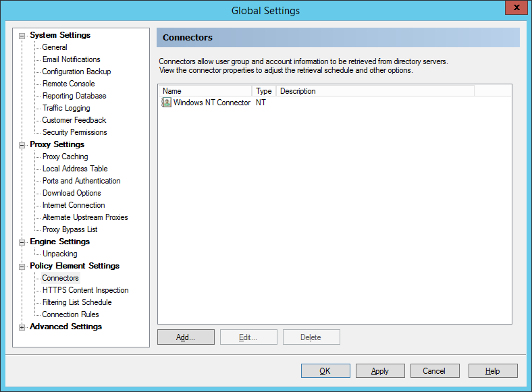Click the Delete connector button
Viewport: 532px width, 392px height.
pos(311,337)
